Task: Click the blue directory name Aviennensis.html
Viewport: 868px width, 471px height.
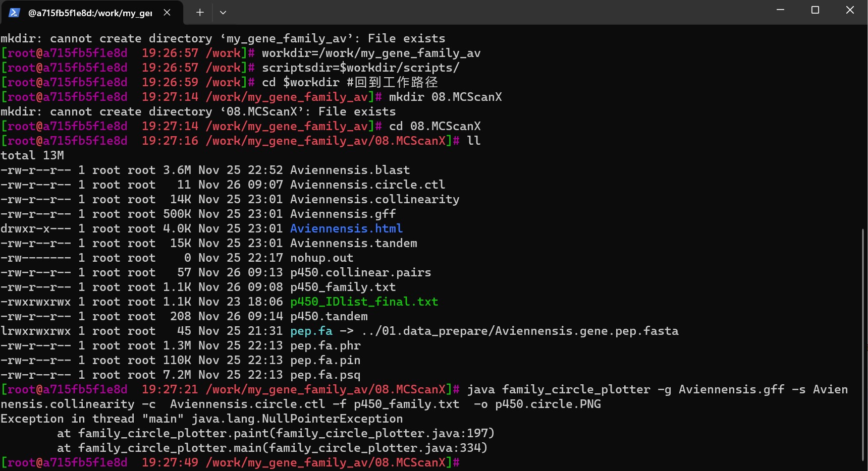Action: pos(346,228)
